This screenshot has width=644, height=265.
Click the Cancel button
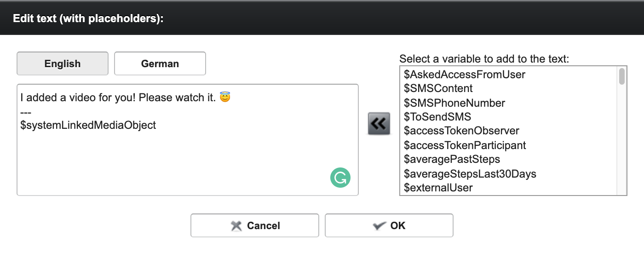(x=255, y=225)
